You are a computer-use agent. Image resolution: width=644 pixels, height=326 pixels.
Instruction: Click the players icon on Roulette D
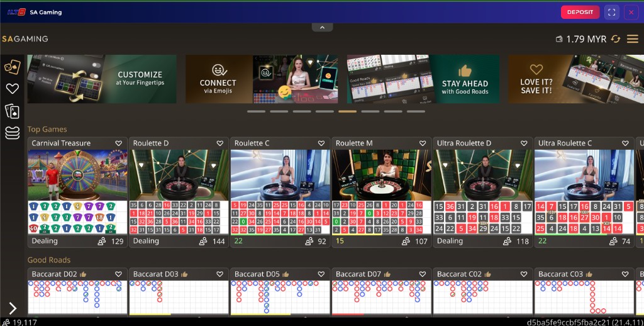point(203,241)
